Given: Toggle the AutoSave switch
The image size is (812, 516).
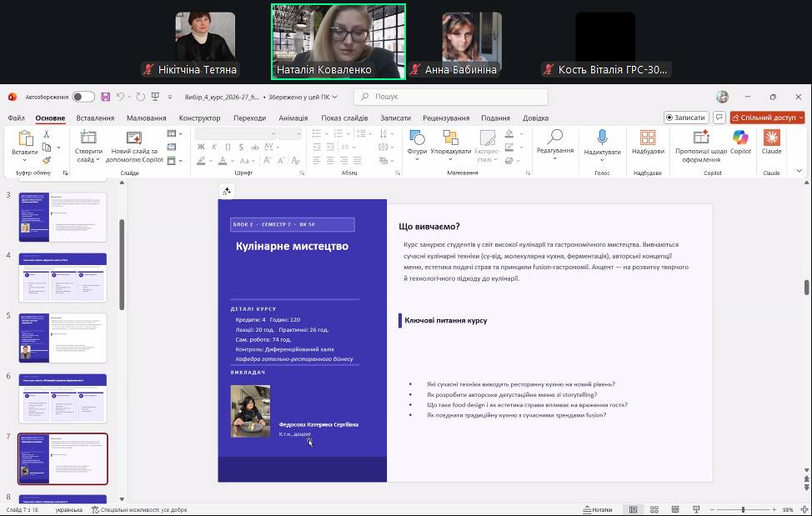Looking at the screenshot, I should [83, 97].
